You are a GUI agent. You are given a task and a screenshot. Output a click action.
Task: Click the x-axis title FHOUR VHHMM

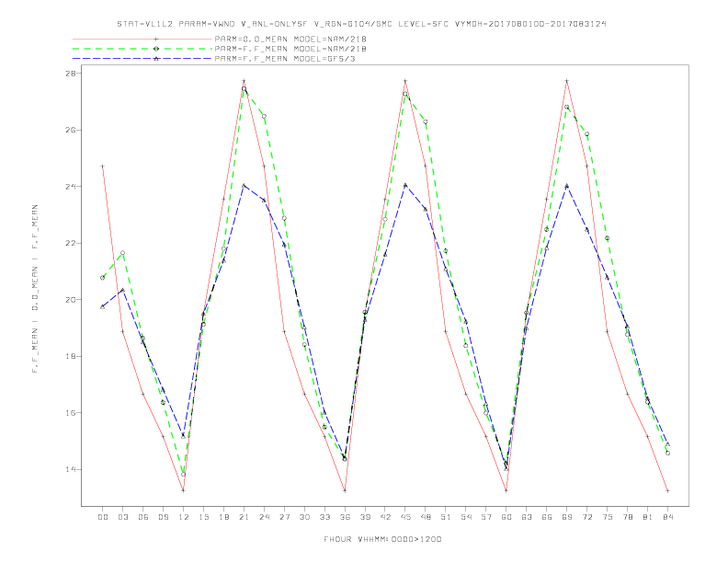pyautogui.click(x=382, y=539)
